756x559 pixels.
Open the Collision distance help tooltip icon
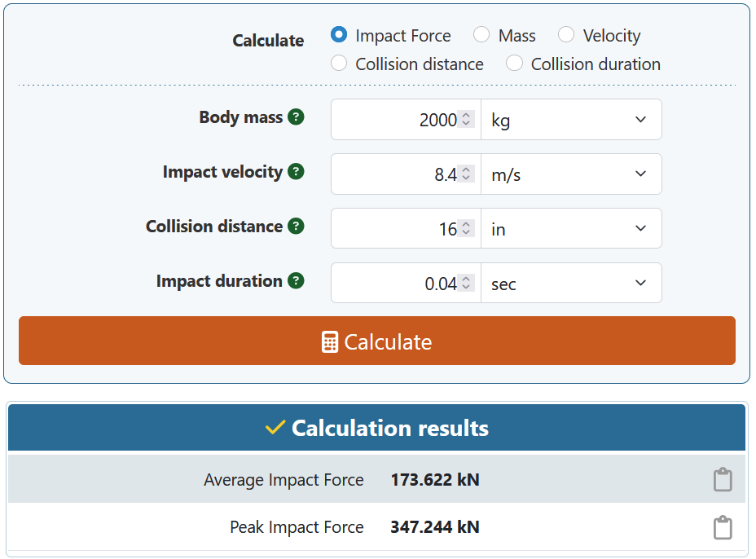297,227
